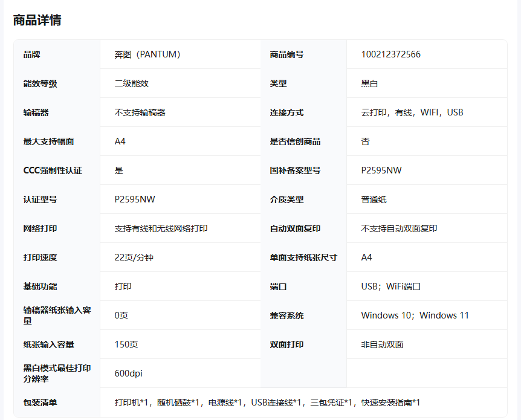
Task: Click value 支持有线和无线网络打印
Action: 161,228
